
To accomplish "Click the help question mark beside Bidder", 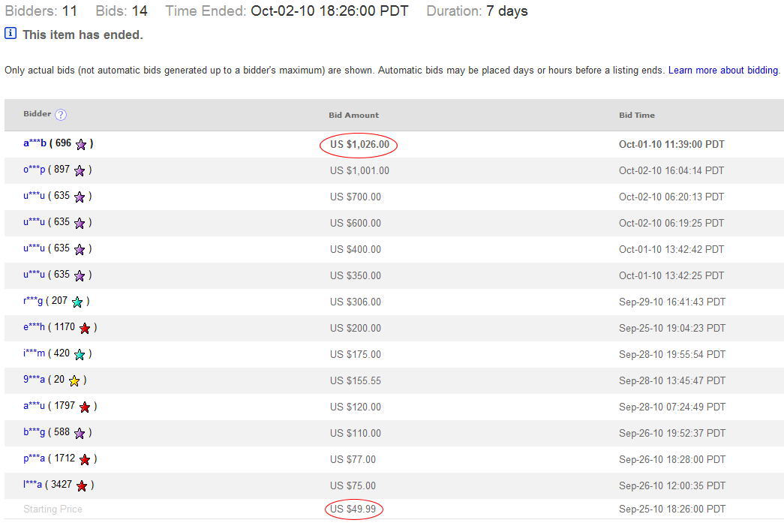I will [x=61, y=115].
